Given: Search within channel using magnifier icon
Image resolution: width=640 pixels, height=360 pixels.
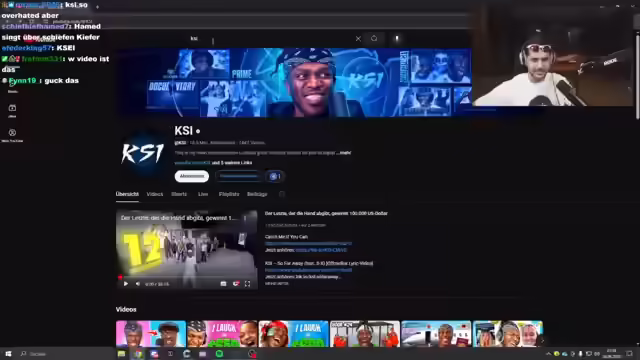Looking at the screenshot, I should pyautogui.click(x=282, y=194).
